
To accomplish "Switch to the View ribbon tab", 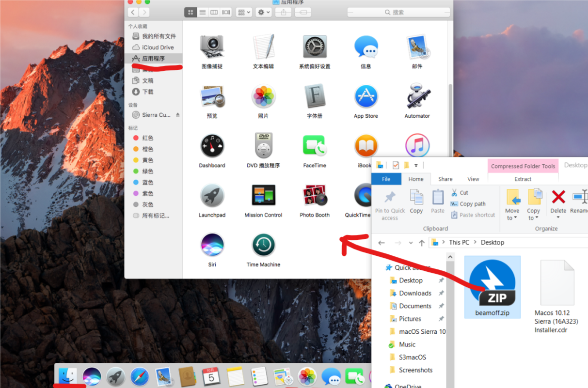I will [x=473, y=179].
